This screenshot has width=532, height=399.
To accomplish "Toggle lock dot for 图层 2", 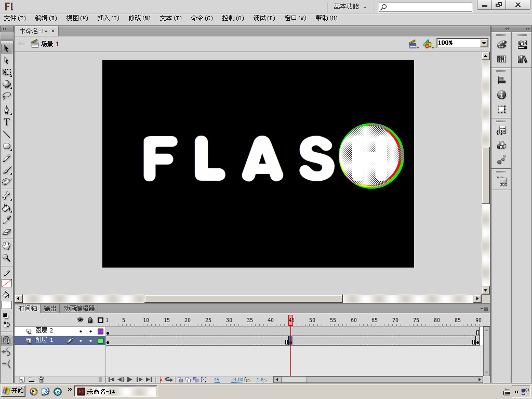I will (90, 331).
